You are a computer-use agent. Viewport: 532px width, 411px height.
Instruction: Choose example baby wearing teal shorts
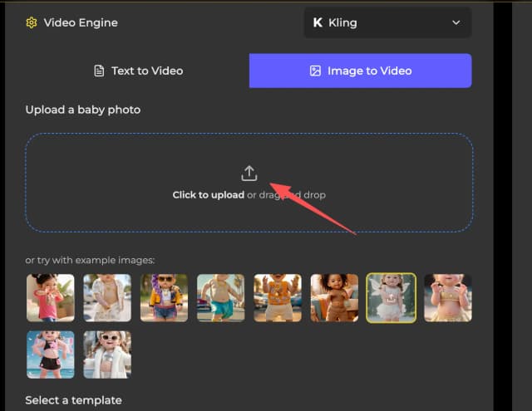click(x=220, y=298)
